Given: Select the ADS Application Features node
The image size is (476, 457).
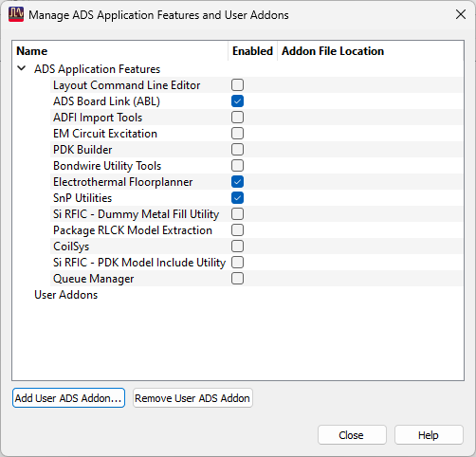Looking at the screenshot, I should pos(97,69).
